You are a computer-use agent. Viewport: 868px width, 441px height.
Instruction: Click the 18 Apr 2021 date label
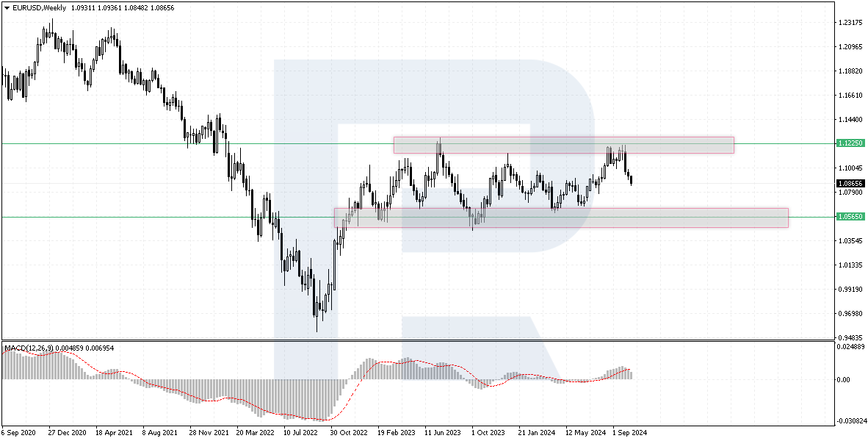click(x=114, y=431)
